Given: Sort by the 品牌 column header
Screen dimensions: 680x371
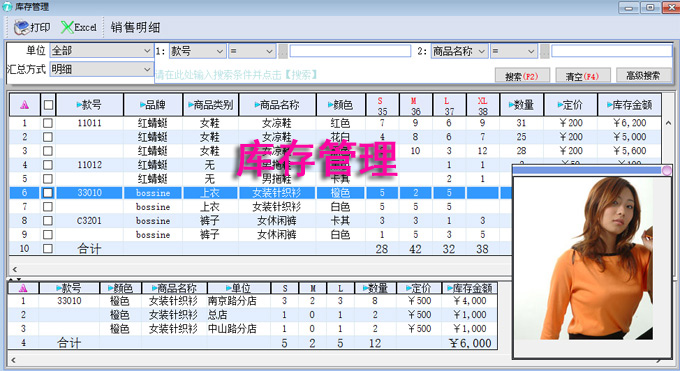Looking at the screenshot, I should tap(153, 105).
